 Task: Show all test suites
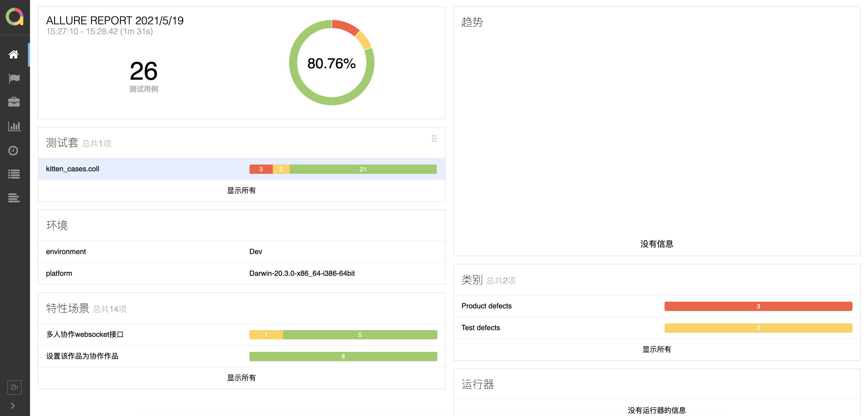(241, 191)
